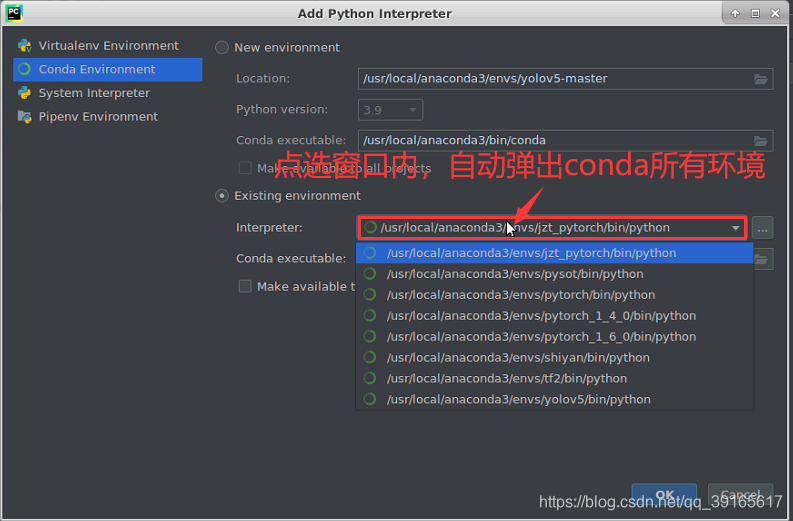The width and height of the screenshot is (793, 521).
Task: Toggle the upper Make available checkbox
Action: (245, 168)
